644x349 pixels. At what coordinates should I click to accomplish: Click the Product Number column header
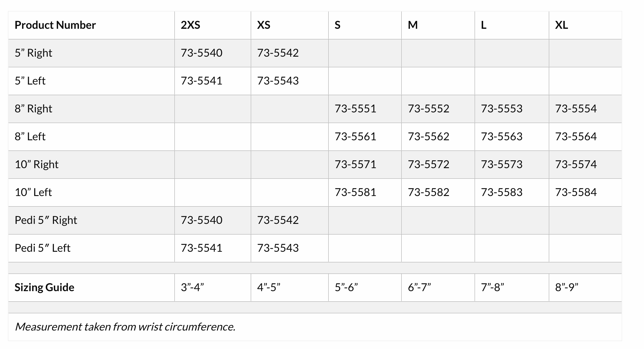(x=55, y=25)
